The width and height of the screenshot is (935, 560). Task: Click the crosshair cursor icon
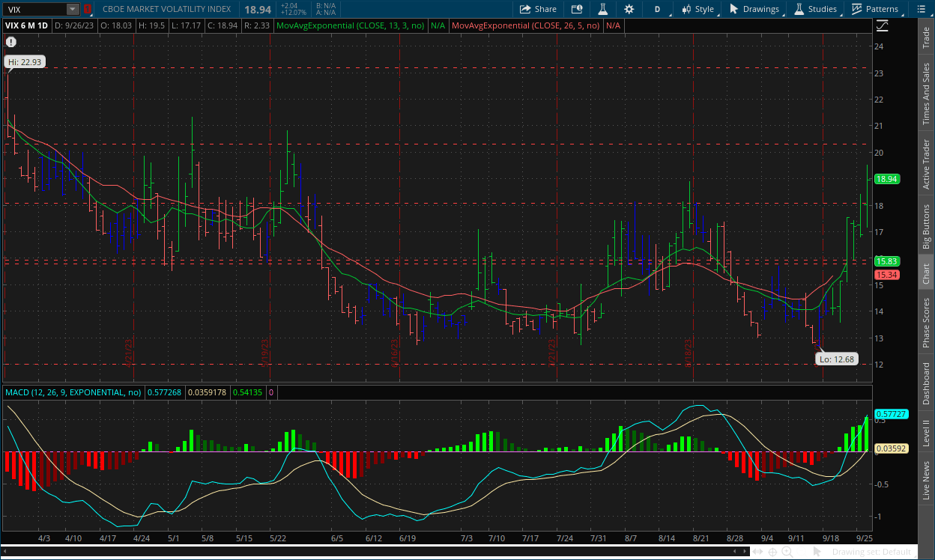click(x=772, y=552)
